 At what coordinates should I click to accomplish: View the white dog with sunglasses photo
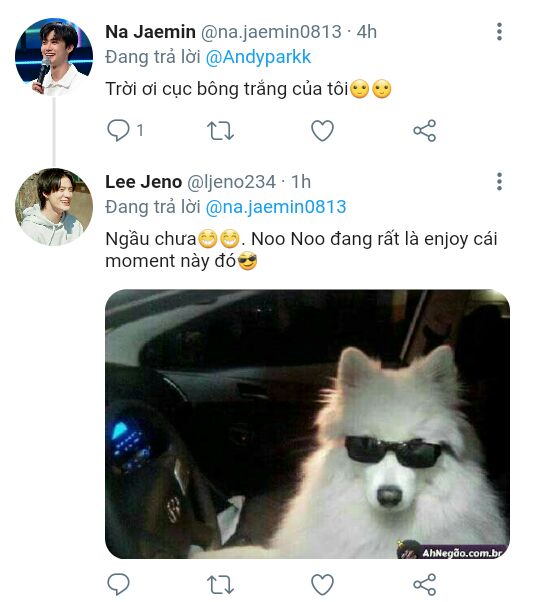tap(307, 424)
